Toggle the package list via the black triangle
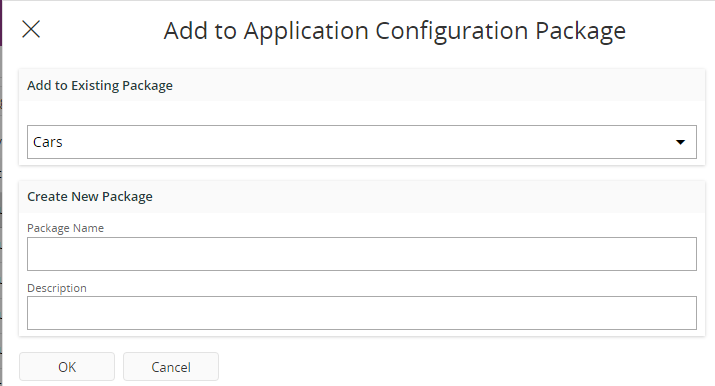Image resolution: width=715 pixels, height=386 pixels. tap(680, 142)
